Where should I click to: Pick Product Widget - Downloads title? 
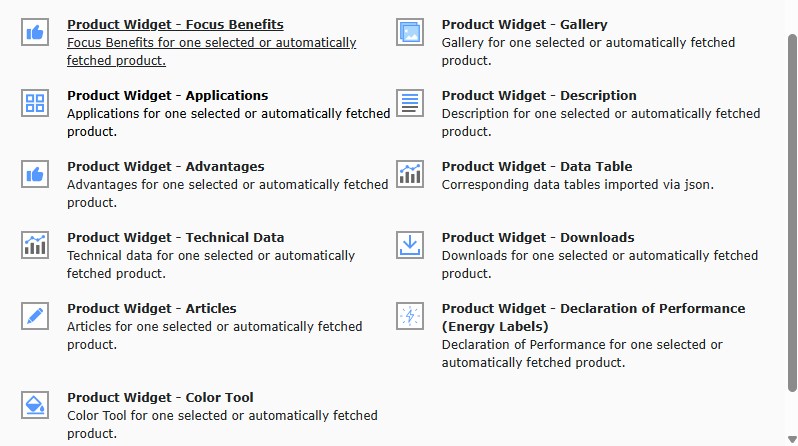(538, 237)
